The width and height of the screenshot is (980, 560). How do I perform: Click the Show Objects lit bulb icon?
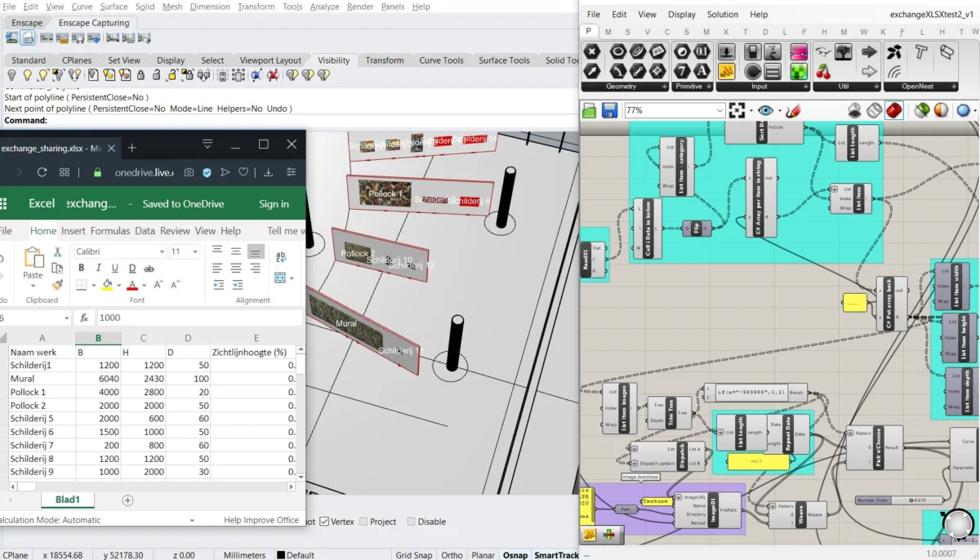pos(28,75)
